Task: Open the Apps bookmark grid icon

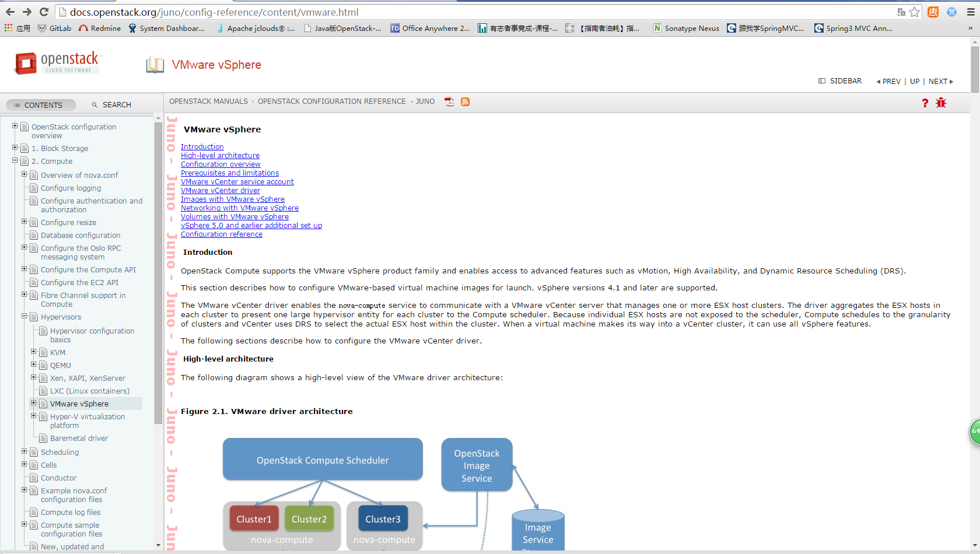Action: pos(8,28)
